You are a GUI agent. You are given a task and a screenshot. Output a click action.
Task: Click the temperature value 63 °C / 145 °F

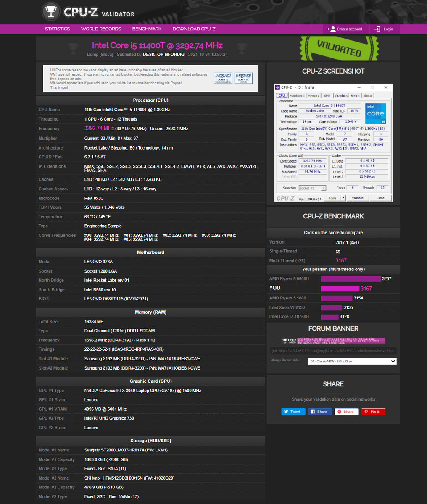(x=98, y=217)
